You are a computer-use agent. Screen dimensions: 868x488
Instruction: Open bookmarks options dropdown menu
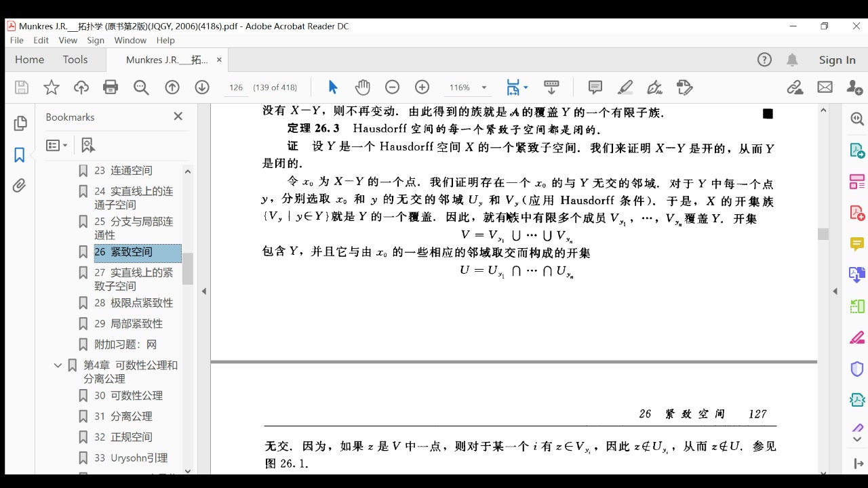coord(57,145)
